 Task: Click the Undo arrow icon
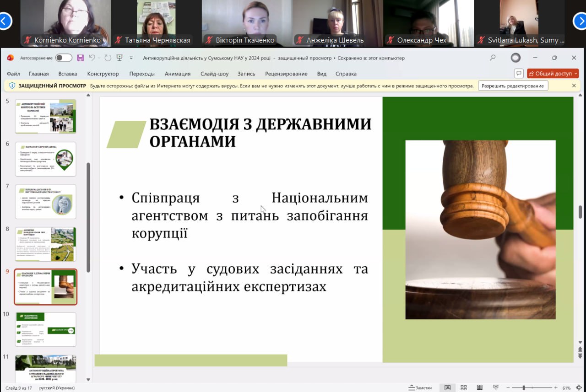92,58
